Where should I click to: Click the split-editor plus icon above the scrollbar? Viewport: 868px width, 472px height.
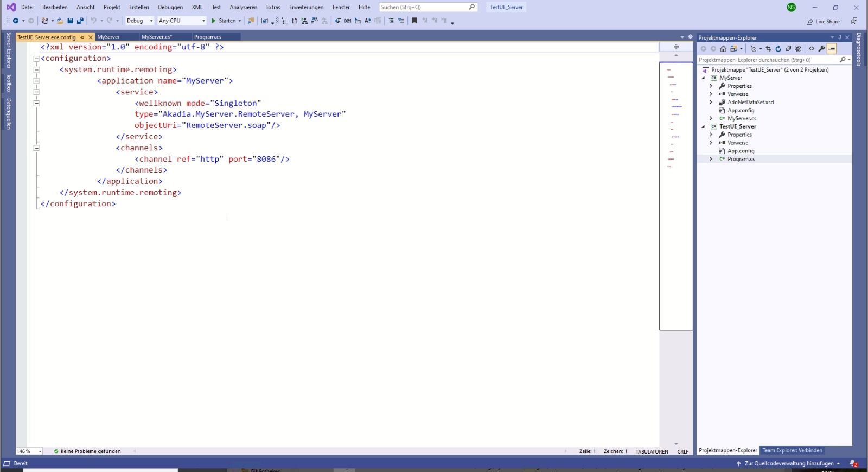pyautogui.click(x=676, y=47)
